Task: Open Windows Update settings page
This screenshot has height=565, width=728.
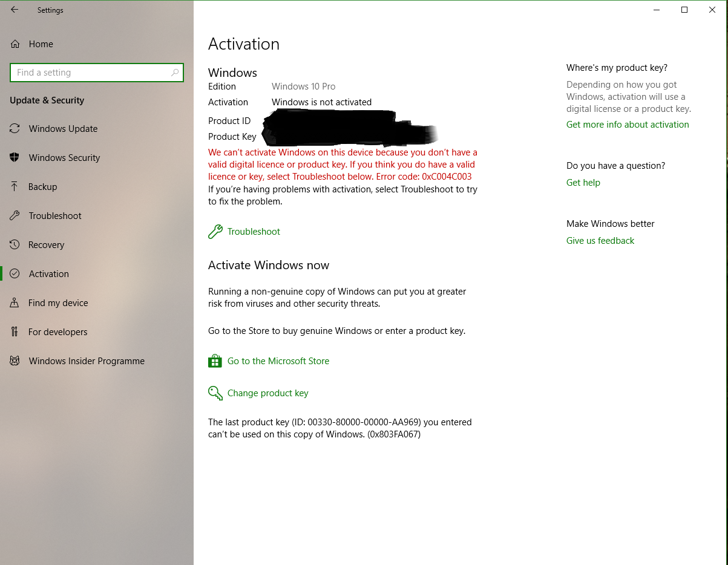Action: tap(97, 129)
